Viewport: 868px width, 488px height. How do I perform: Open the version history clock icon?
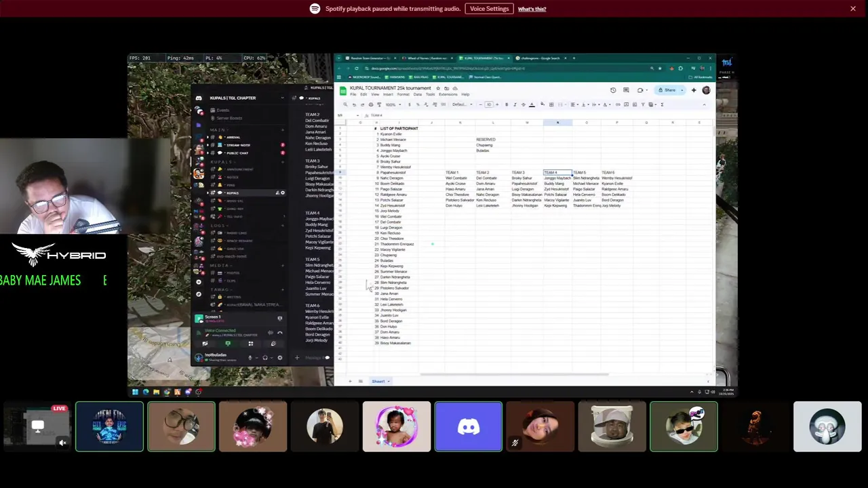(x=613, y=90)
